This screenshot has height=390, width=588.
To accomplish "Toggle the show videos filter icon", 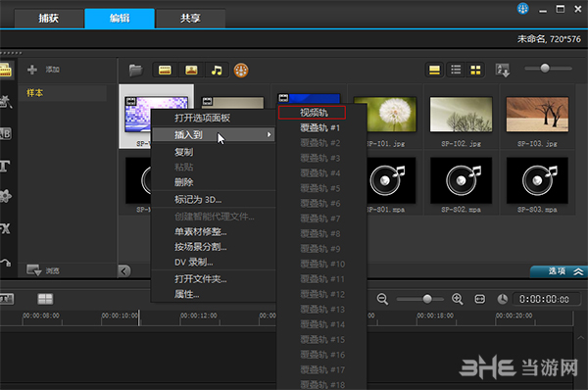I will click(x=165, y=71).
